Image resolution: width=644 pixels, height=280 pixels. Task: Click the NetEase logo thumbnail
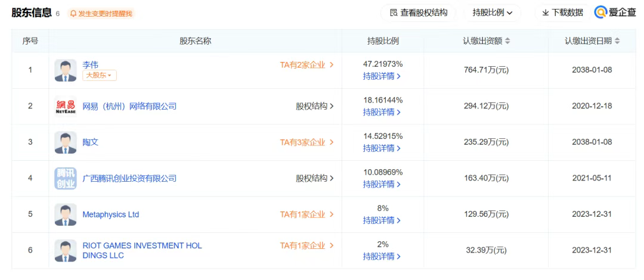coord(66,106)
